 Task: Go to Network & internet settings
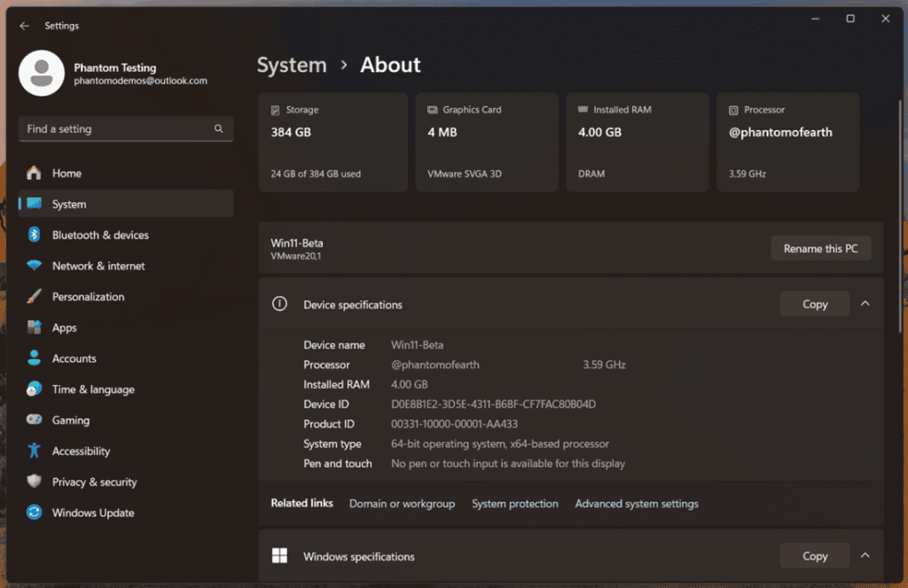[126, 265]
